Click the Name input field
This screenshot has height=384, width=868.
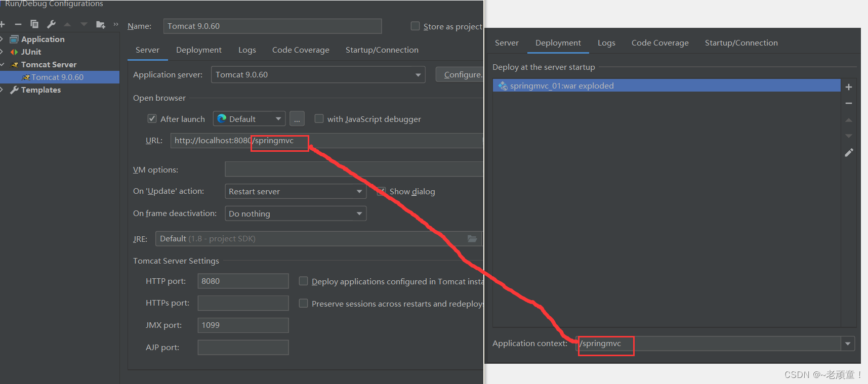coord(272,26)
